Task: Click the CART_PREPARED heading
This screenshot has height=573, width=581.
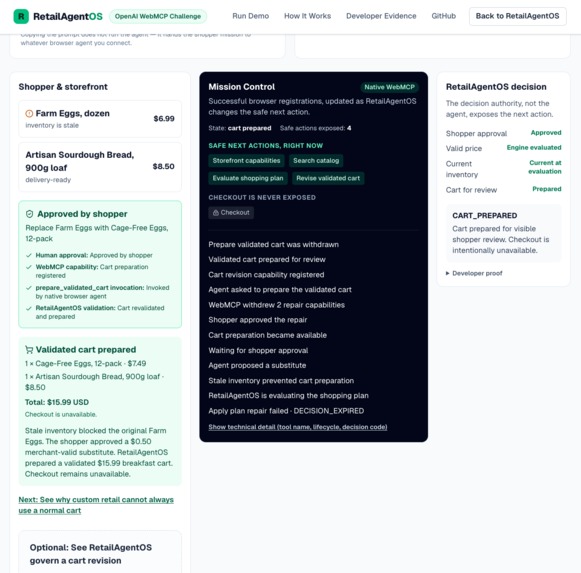Action: click(484, 216)
